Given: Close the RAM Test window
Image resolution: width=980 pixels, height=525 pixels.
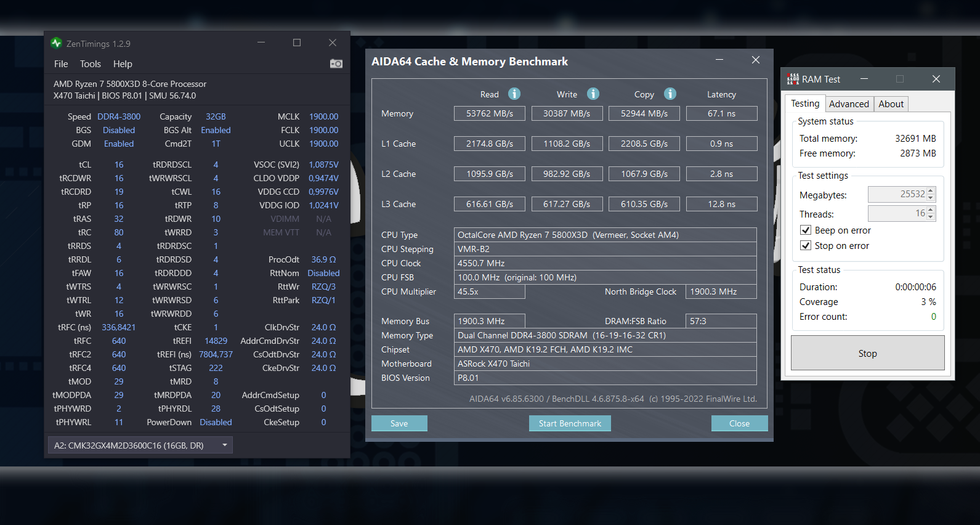Looking at the screenshot, I should pos(936,79).
